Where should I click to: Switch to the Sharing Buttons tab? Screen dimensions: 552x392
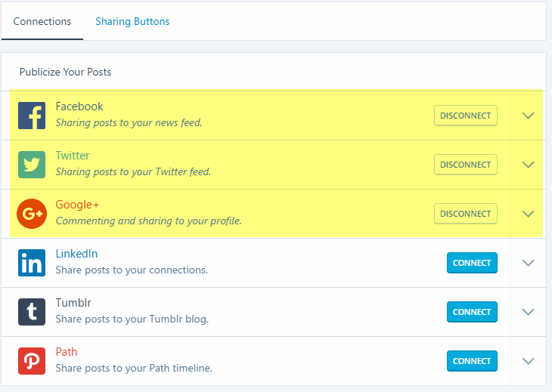click(x=132, y=21)
